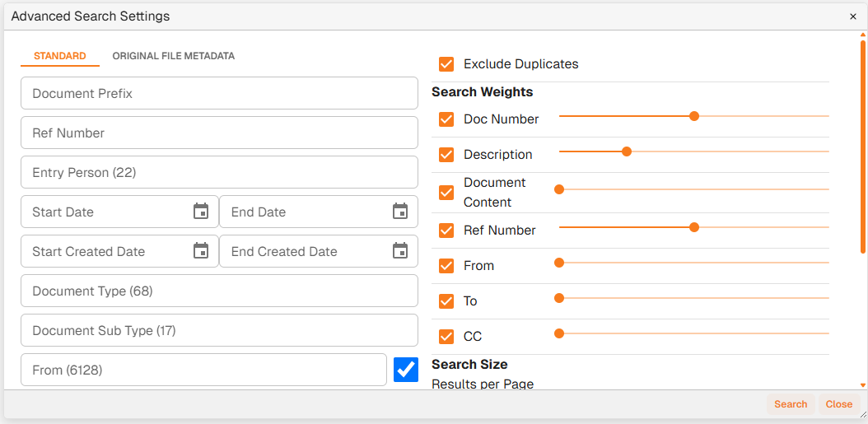Expand the Document Sub Type (17) list
868x424 pixels.
(219, 330)
